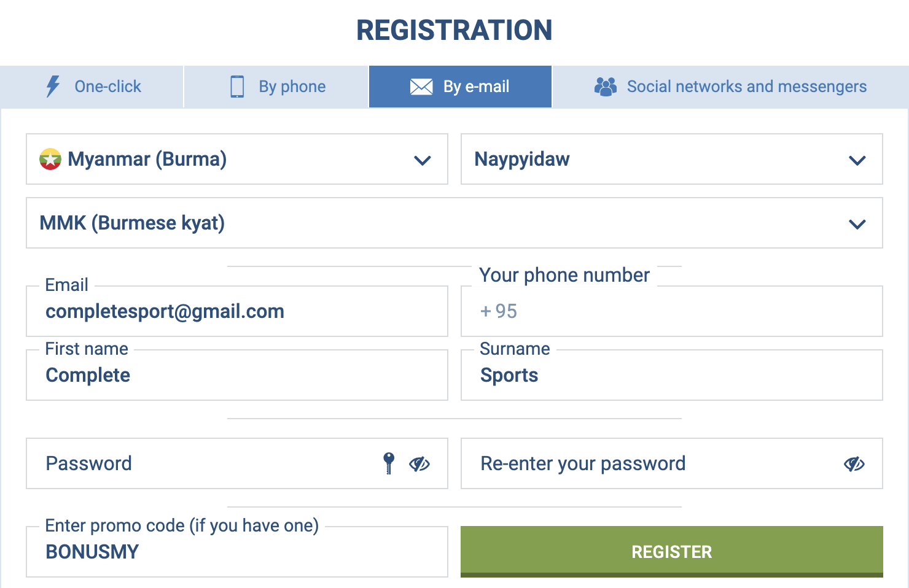Click the First name field

tap(237, 376)
